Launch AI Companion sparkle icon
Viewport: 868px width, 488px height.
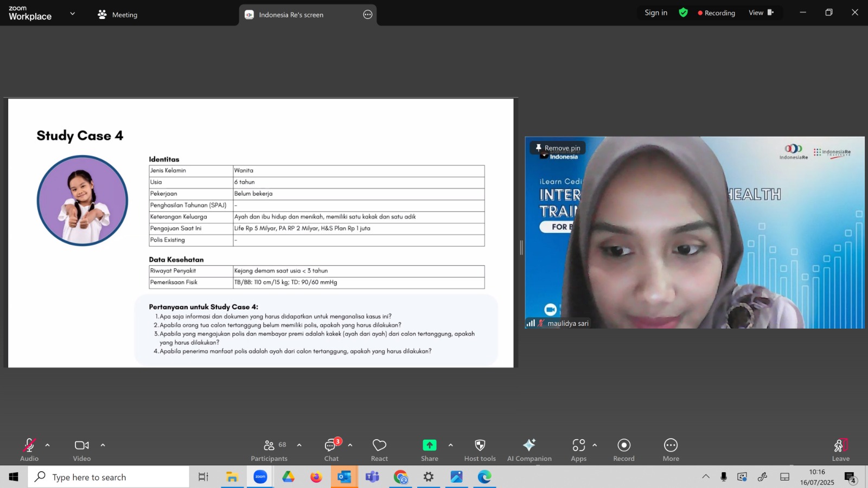coord(529,450)
